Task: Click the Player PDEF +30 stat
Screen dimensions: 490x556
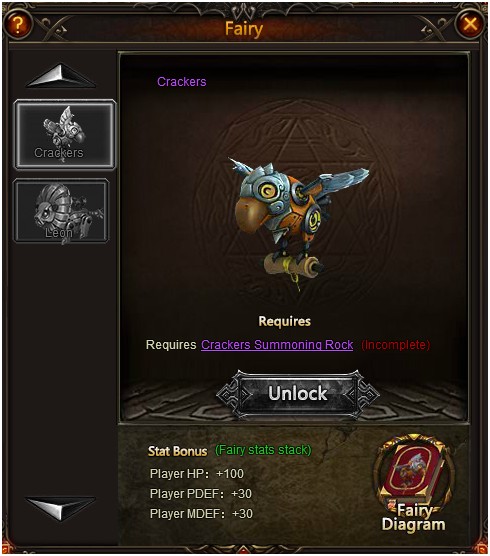Action: point(201,494)
